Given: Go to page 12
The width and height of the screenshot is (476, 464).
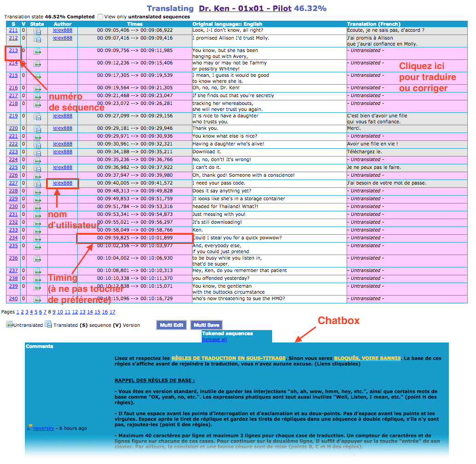Looking at the screenshot, I should [75, 312].
